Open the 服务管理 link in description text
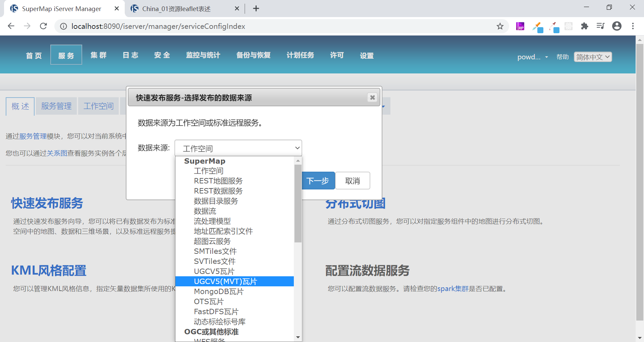This screenshot has height=342, width=644. pyautogui.click(x=33, y=136)
